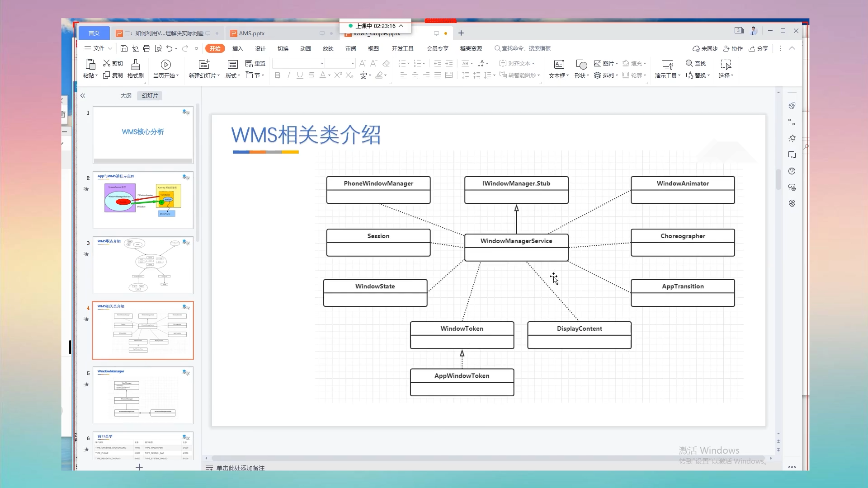The image size is (868, 488).
Task: Click the cut (剪切) scissors icon
Action: [107, 63]
